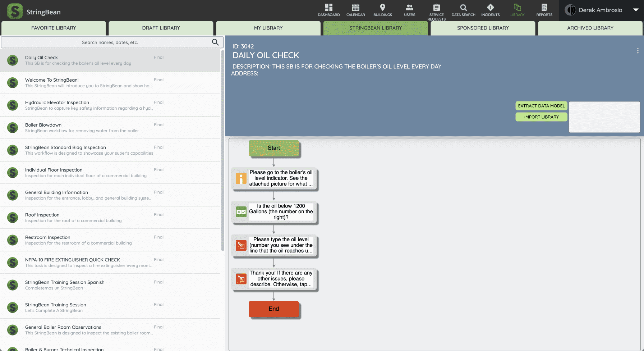Viewport: 644px width, 351px height.
Task: Switch to the Archived Library tab
Action: [x=590, y=28]
